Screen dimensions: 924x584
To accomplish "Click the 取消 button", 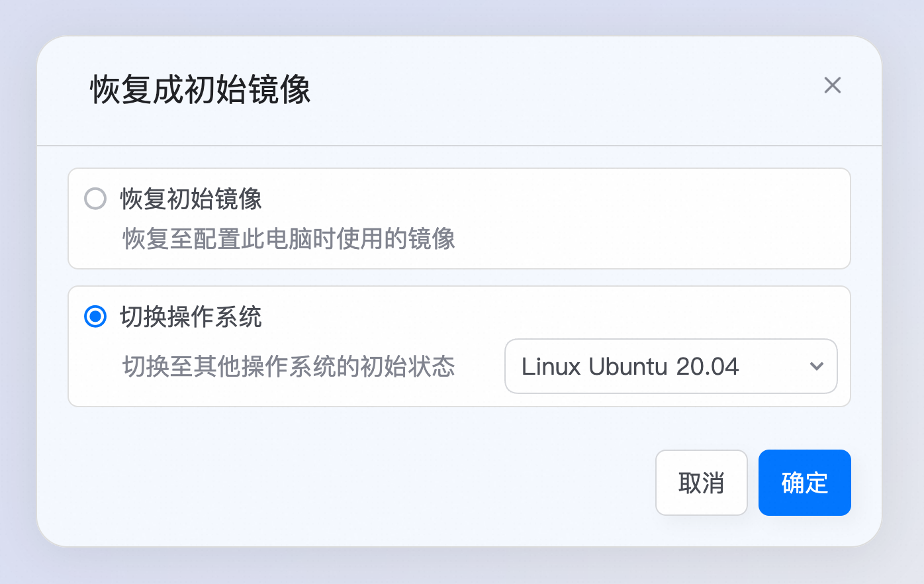I will (702, 483).
